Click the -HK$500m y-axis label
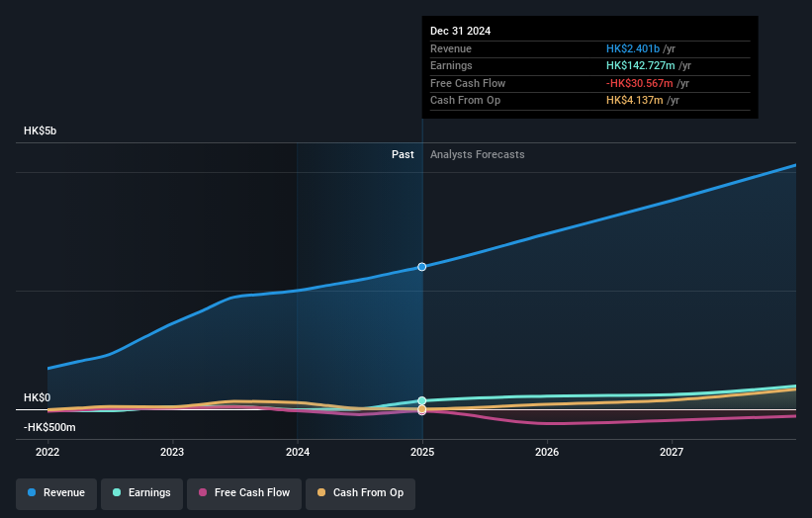The image size is (812, 518). point(49,428)
